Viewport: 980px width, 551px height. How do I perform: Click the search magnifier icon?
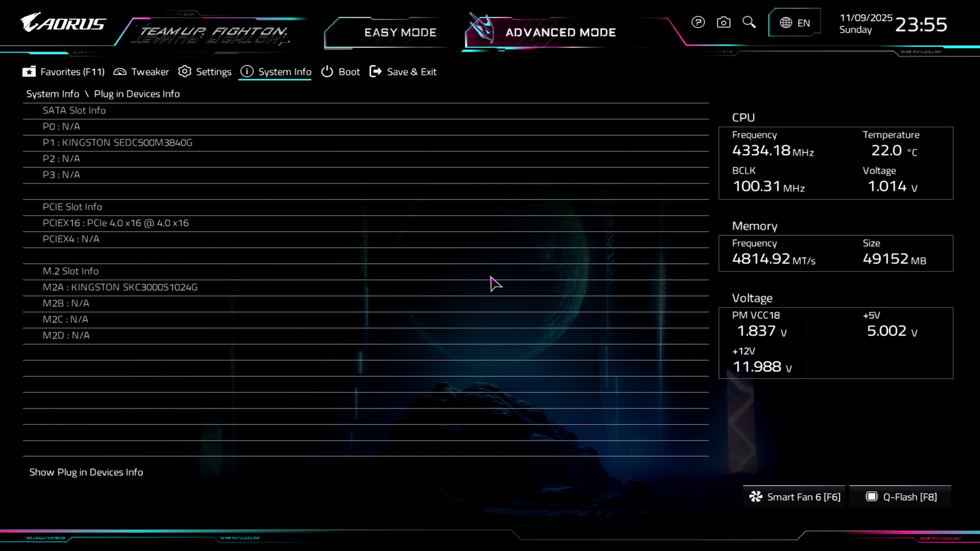(x=749, y=22)
